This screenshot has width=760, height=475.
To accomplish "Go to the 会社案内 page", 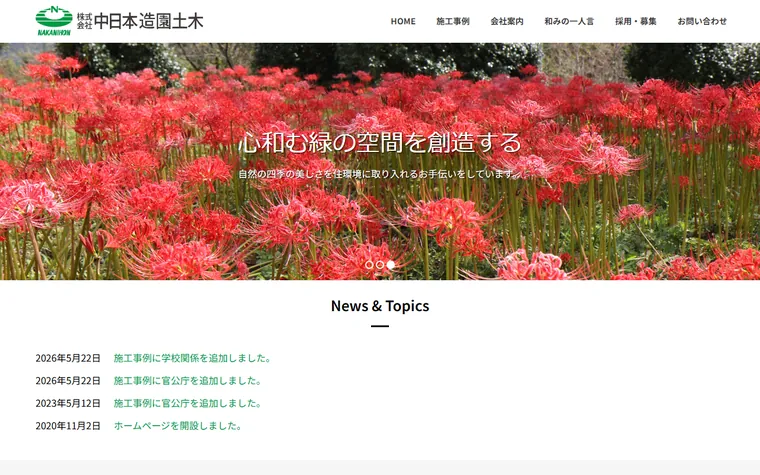I will (507, 21).
